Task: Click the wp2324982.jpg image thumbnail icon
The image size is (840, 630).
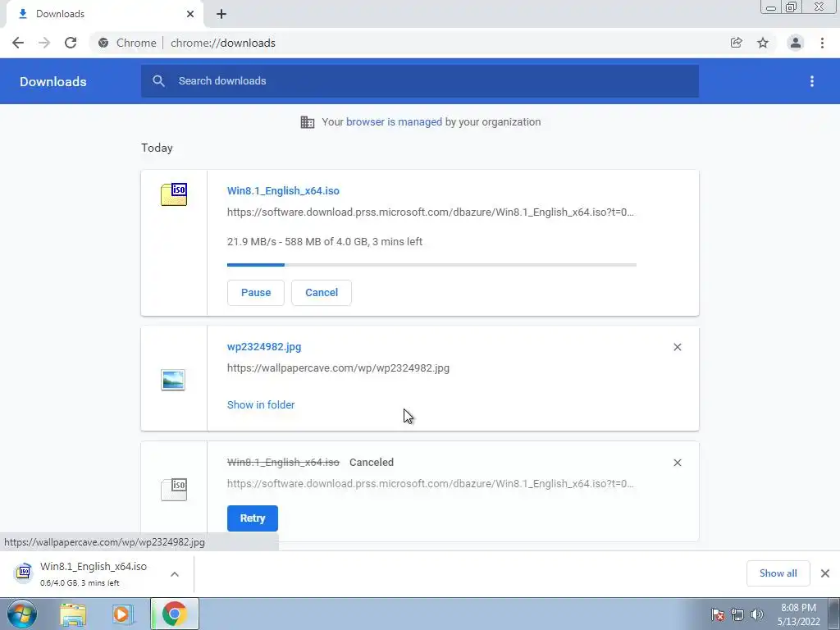Action: click(x=173, y=380)
